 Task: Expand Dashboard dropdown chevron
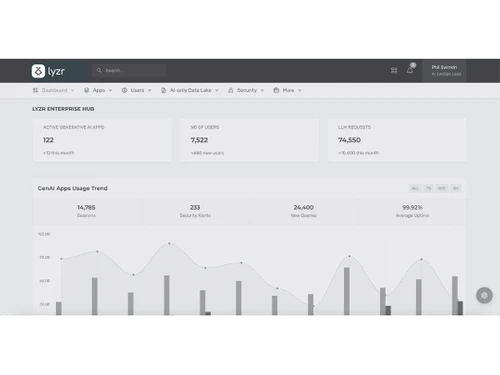73,90
